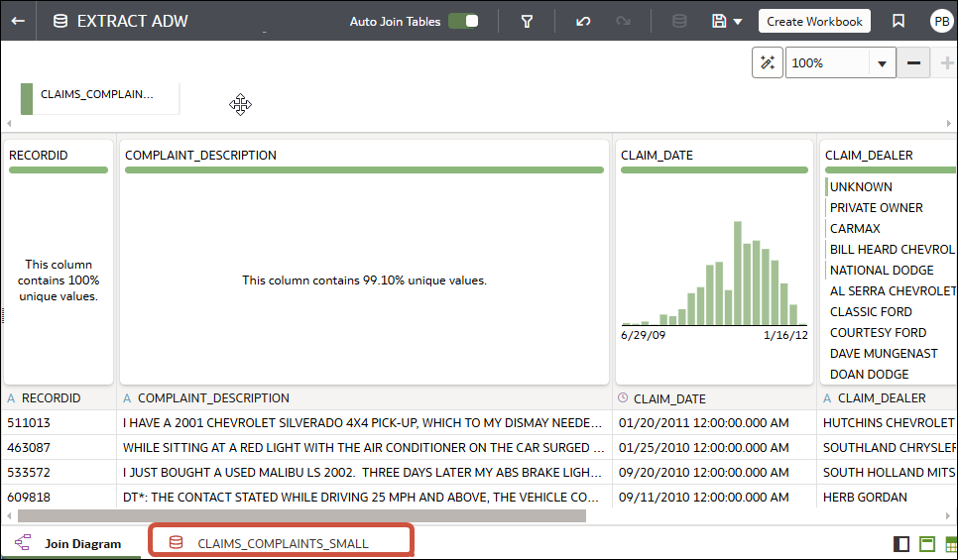Click the dataset icon beside EXTRACT ADW
958x560 pixels.
(60, 21)
